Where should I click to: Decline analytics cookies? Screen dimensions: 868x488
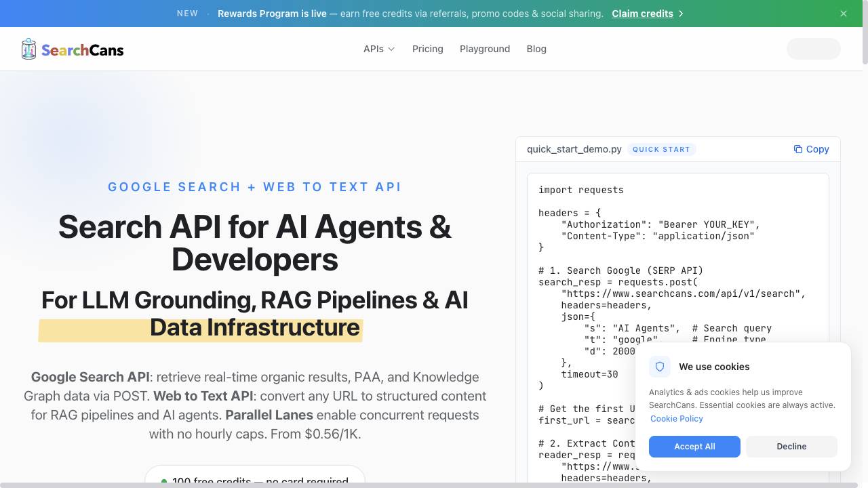[791, 447]
